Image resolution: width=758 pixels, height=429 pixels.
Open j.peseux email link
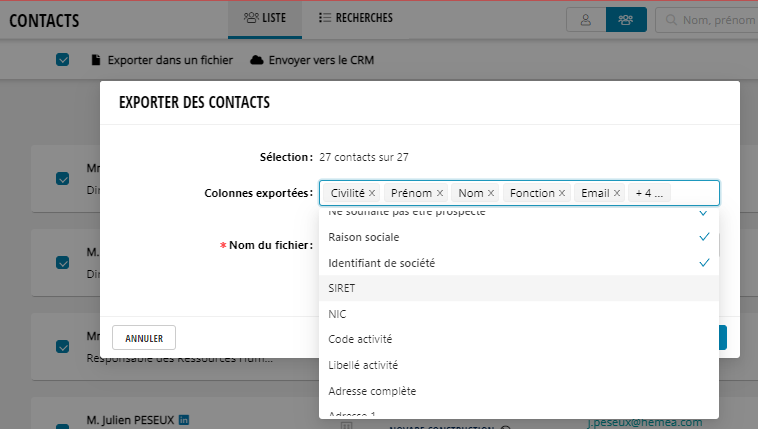coord(645,422)
